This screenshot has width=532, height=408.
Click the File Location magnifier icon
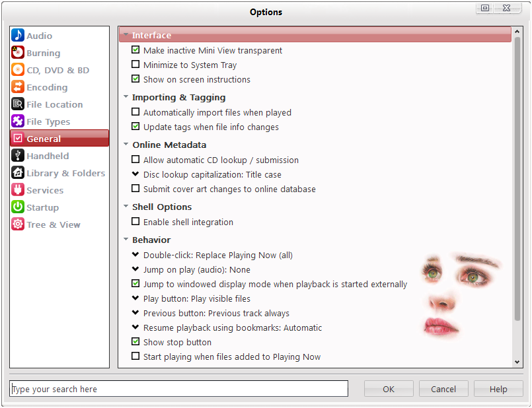[x=18, y=104]
